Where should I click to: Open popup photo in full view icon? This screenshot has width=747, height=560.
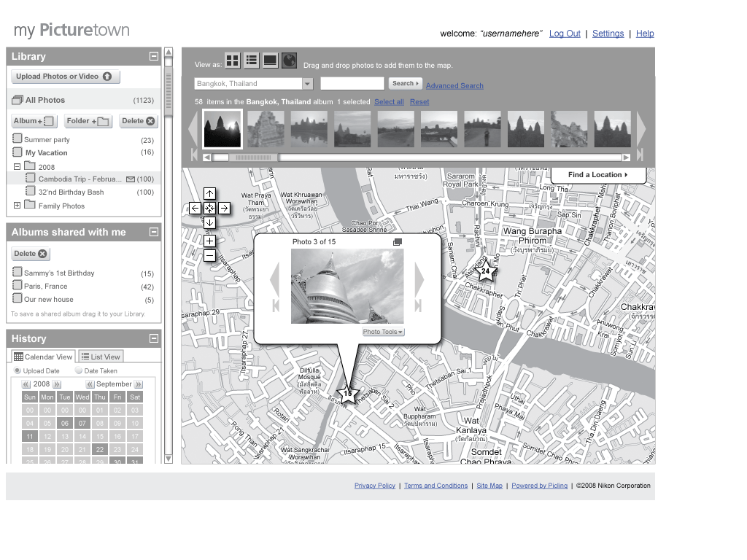398,242
